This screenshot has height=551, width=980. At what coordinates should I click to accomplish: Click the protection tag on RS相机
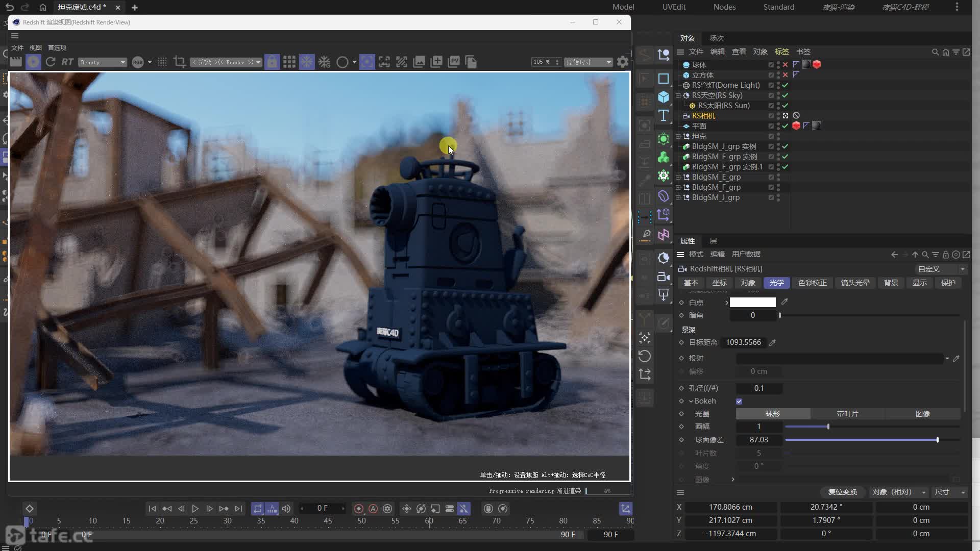[x=796, y=116]
